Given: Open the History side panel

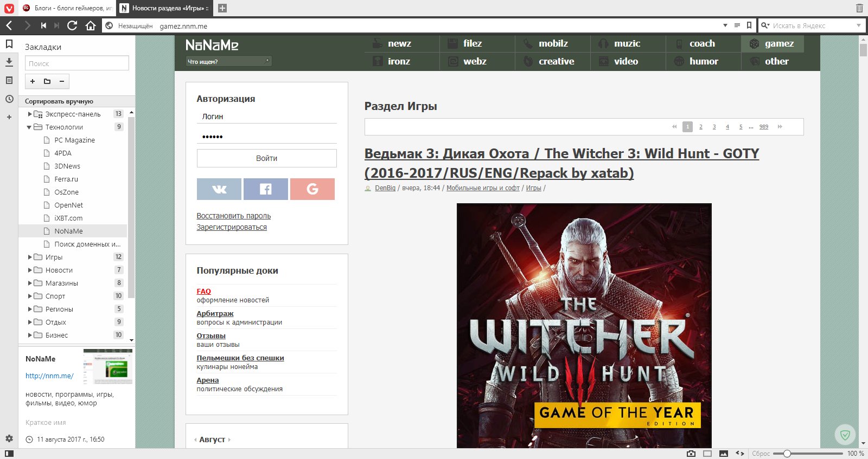Looking at the screenshot, I should 9,99.
